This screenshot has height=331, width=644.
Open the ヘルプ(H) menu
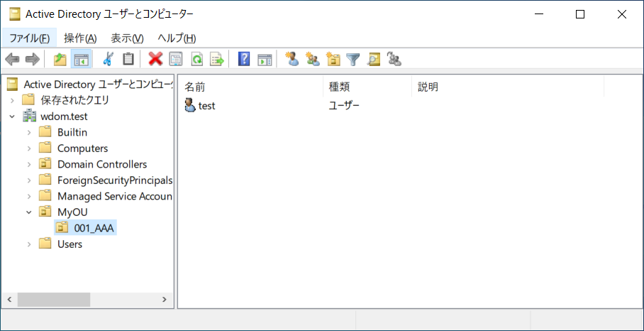(177, 38)
